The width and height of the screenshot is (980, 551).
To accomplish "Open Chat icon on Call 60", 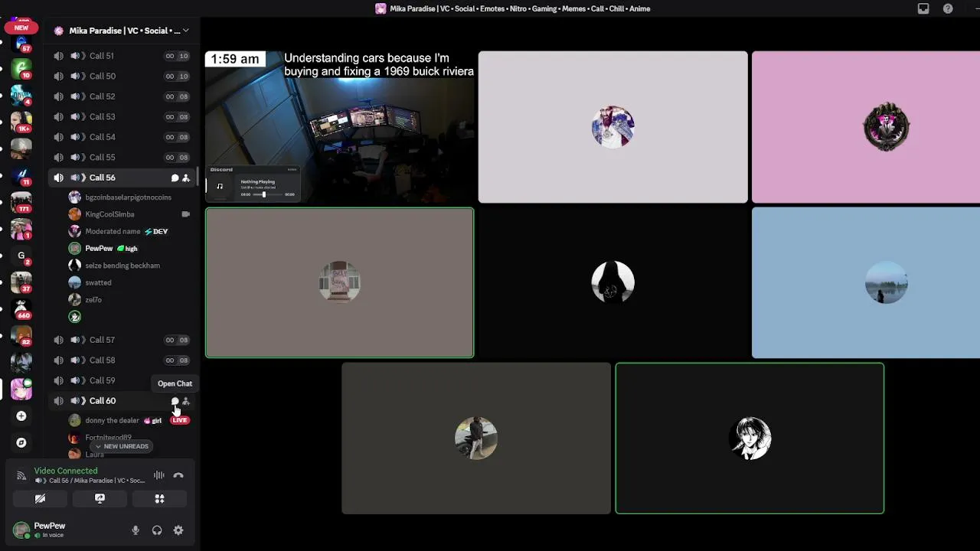I will (x=175, y=401).
